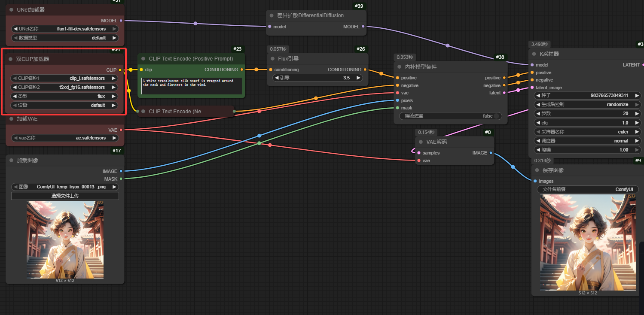Click the output image preview in 保存图像
644x315 pixels.
587,242
